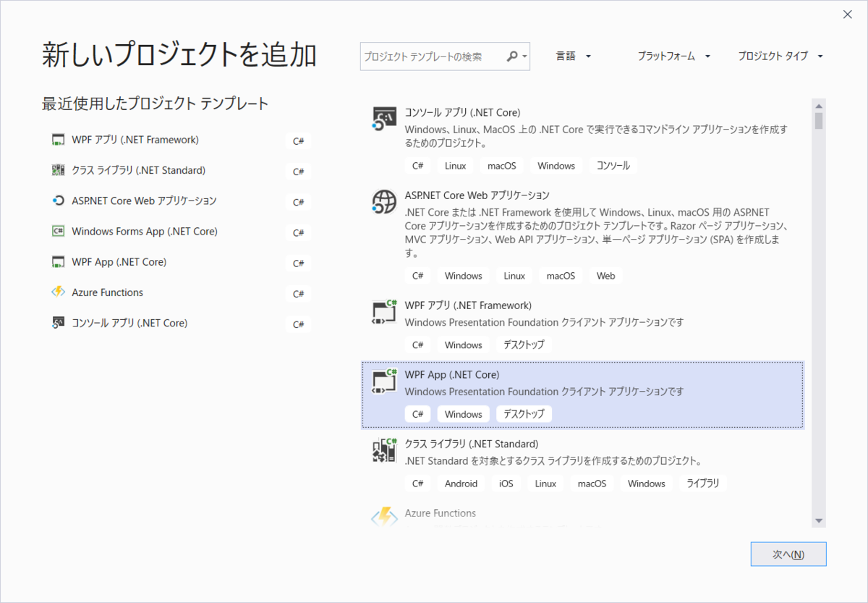Choose クラス ライブラリ (.NET Standard) title in template list
This screenshot has width=868, height=603.
click(471, 444)
